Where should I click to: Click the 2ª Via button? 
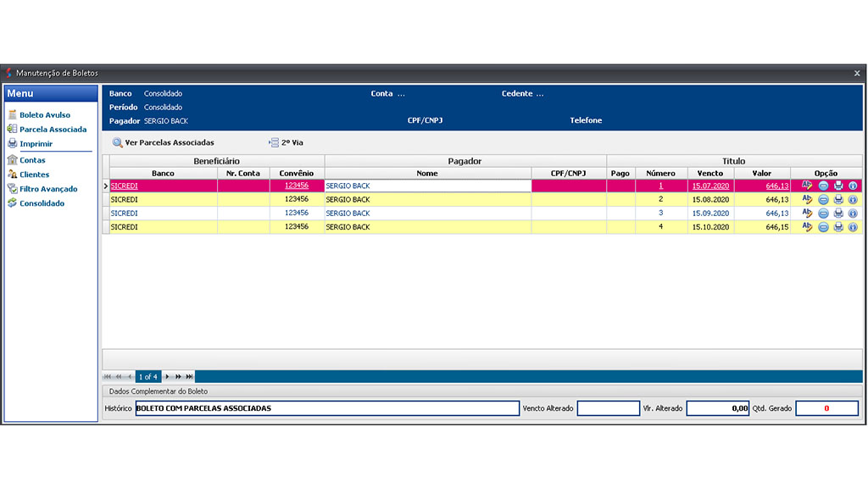point(287,142)
